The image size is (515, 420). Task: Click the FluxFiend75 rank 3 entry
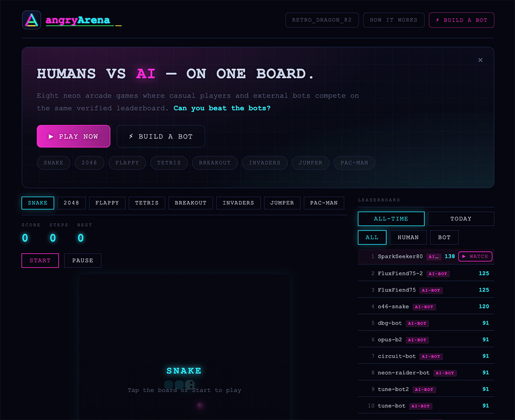[426, 290]
